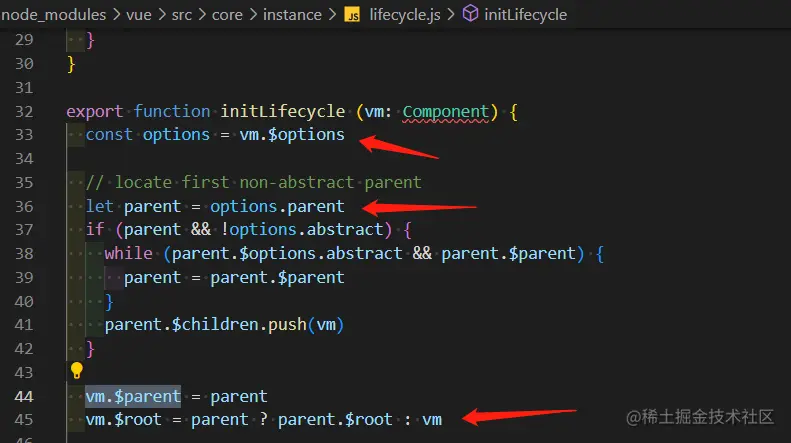Click line number 44 in the gutter
The height and width of the screenshot is (443, 791).
tap(24, 395)
